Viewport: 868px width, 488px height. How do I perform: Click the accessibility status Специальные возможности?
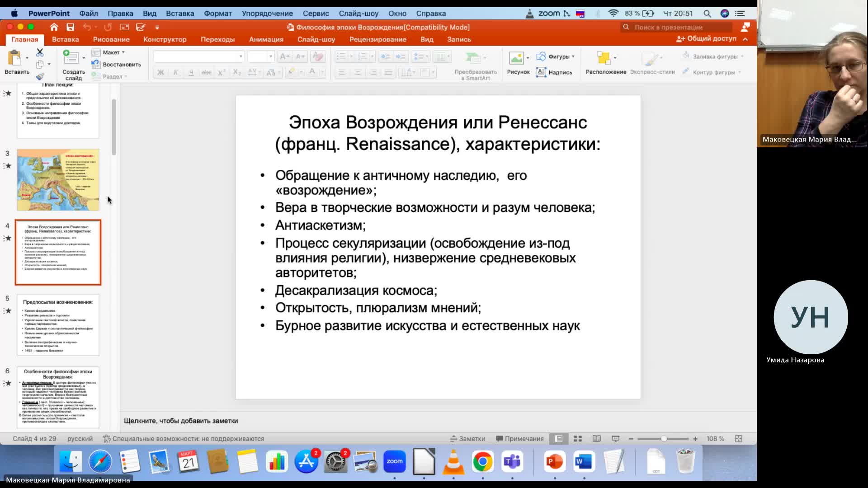184,439
